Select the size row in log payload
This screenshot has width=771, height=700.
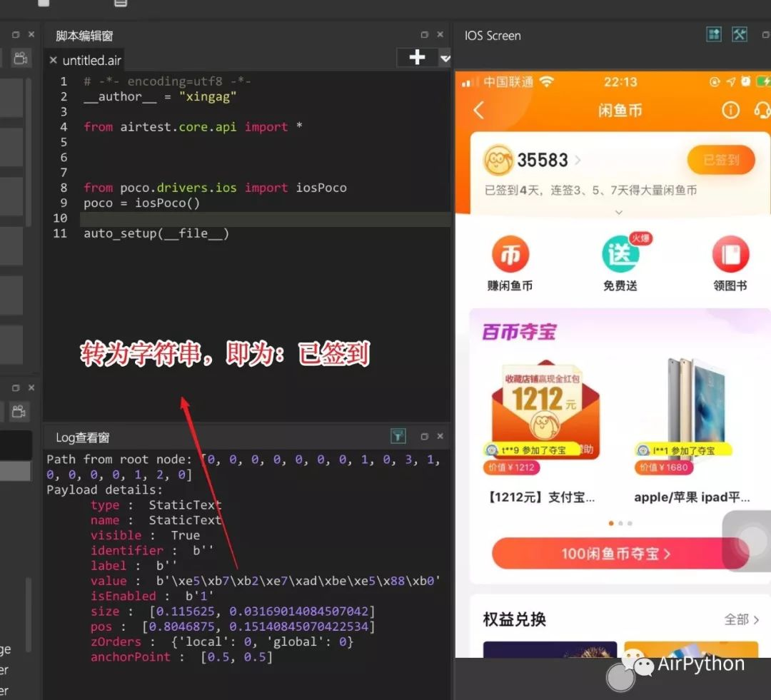233,612
